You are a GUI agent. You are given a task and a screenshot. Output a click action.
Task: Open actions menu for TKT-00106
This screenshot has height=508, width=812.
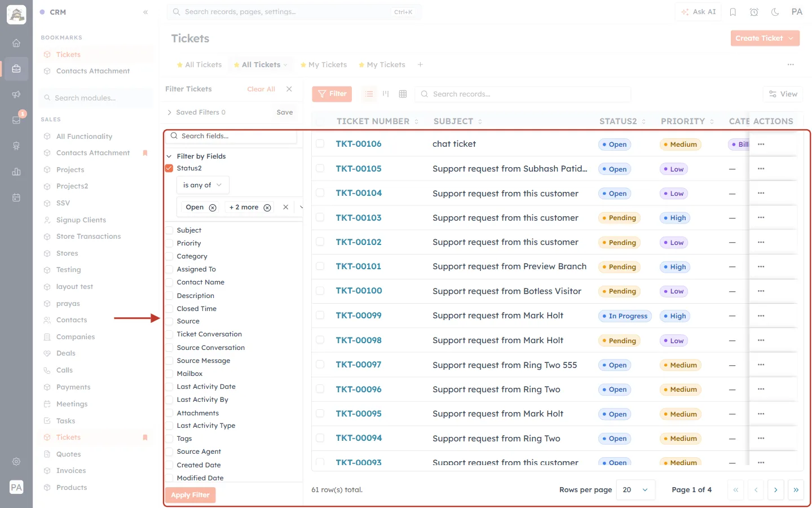(761, 144)
